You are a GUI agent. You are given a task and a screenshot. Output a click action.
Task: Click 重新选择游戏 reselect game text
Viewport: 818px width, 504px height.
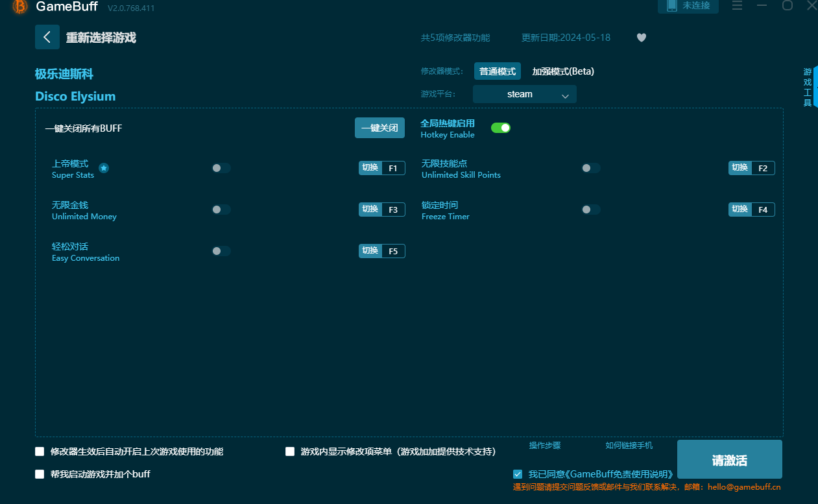point(101,38)
